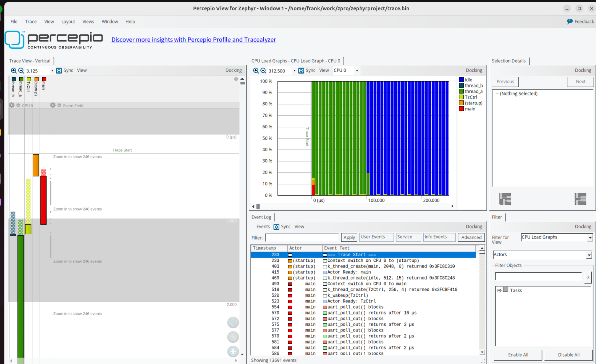Toggle Sync icon in Trace View toolbar

(x=59, y=71)
